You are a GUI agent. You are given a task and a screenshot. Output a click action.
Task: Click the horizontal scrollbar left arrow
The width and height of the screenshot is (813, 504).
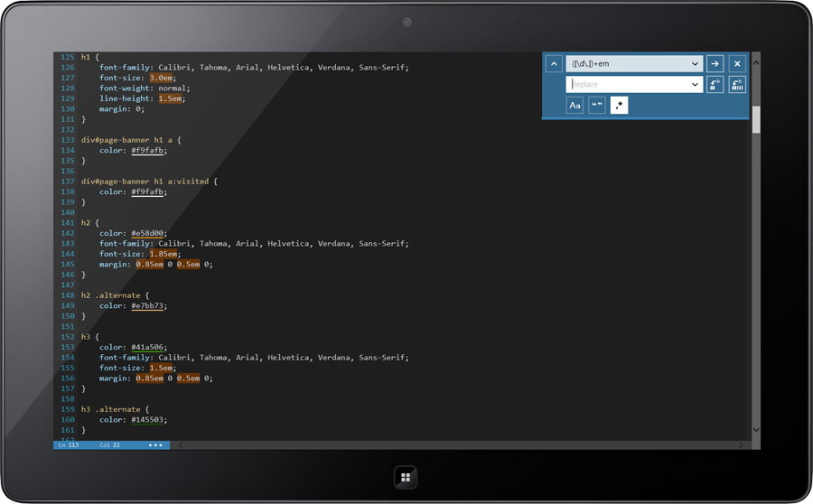point(179,445)
